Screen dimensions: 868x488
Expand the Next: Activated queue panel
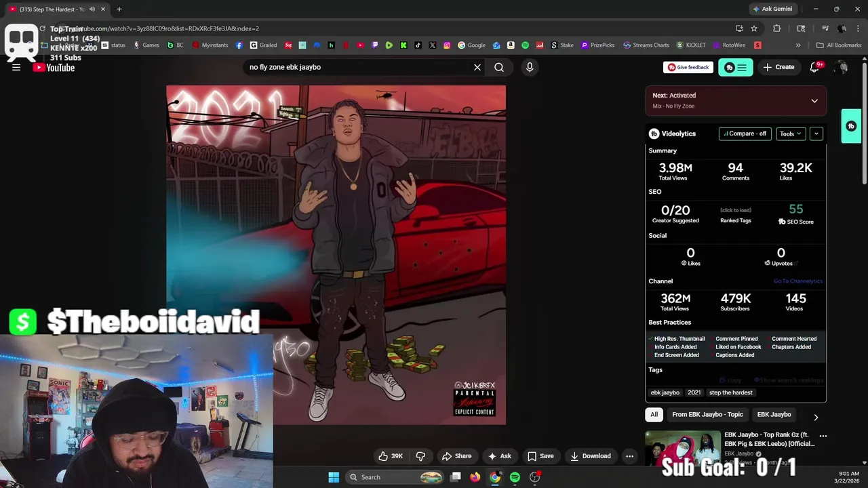(814, 101)
